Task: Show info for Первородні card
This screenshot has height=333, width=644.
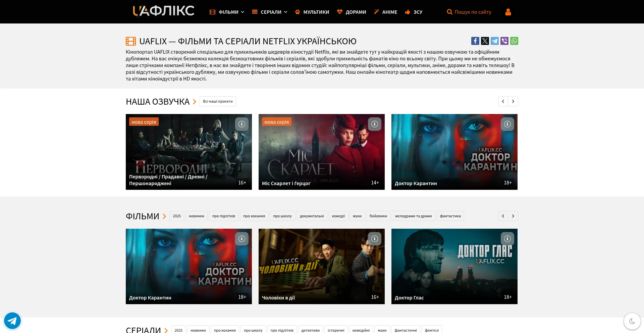Action: [x=242, y=124]
